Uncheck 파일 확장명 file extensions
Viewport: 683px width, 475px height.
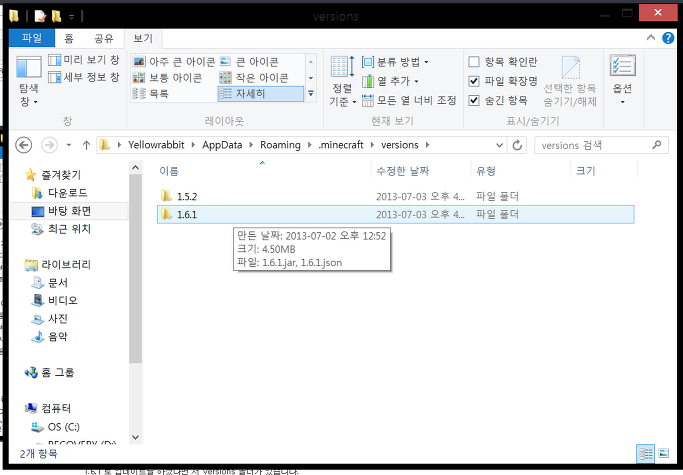[474, 81]
